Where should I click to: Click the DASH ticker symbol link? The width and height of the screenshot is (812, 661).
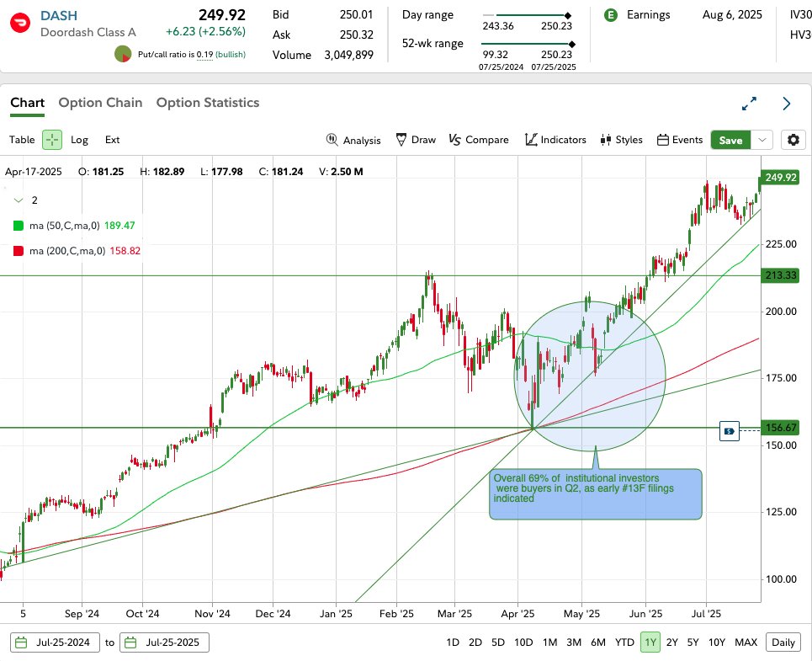[59, 15]
